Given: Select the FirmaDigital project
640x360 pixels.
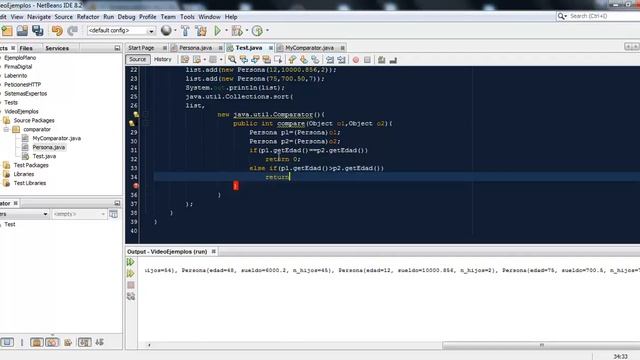Looking at the screenshot, I should click(18, 67).
